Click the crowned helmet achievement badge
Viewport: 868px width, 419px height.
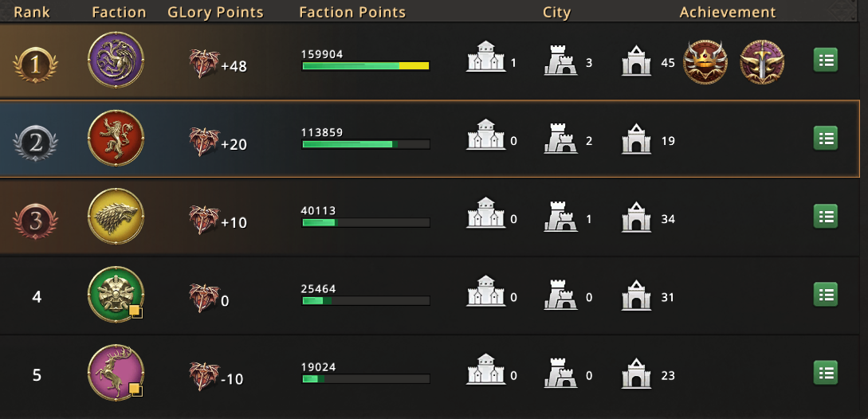click(705, 62)
